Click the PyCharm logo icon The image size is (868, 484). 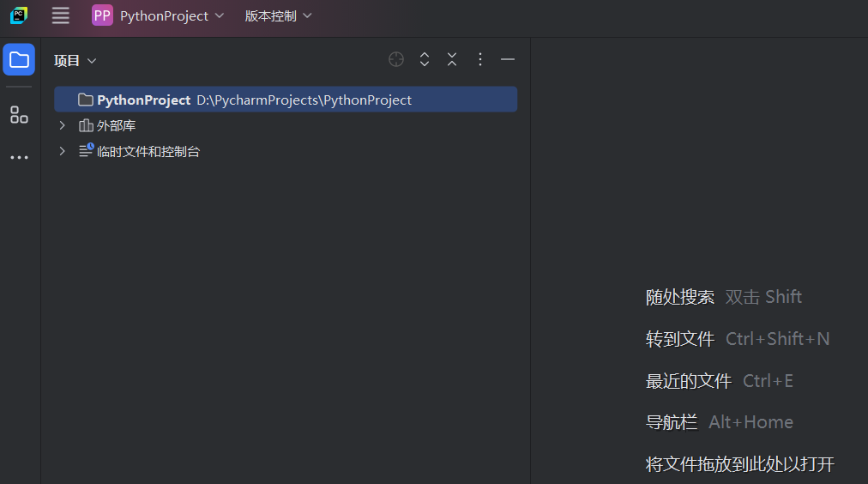pos(19,15)
